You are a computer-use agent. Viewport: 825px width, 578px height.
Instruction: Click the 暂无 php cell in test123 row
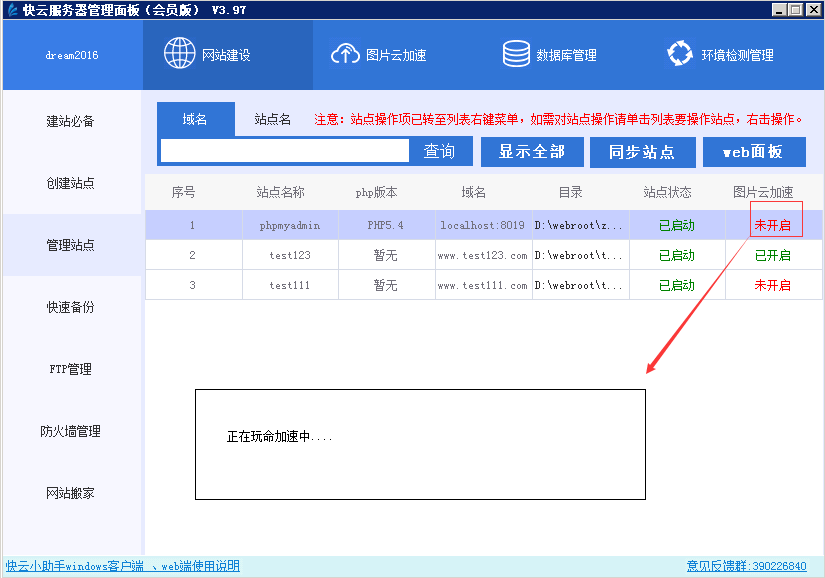point(386,256)
